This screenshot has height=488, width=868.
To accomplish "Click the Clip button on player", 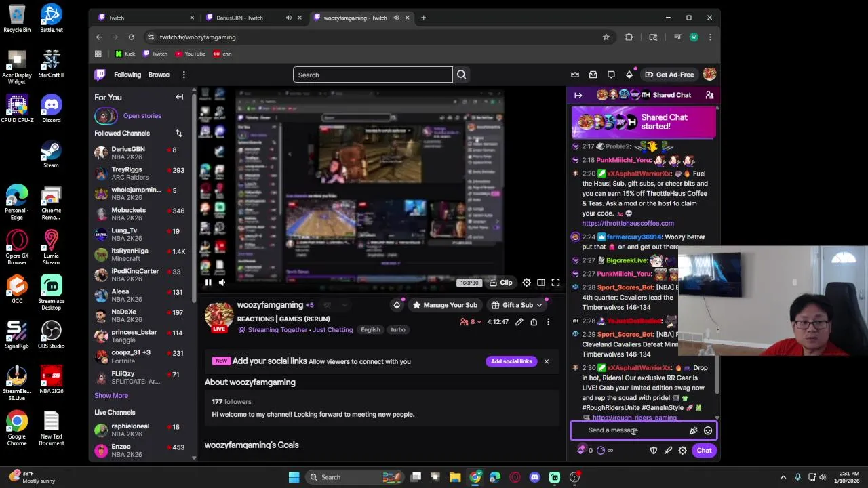I will click(x=501, y=283).
